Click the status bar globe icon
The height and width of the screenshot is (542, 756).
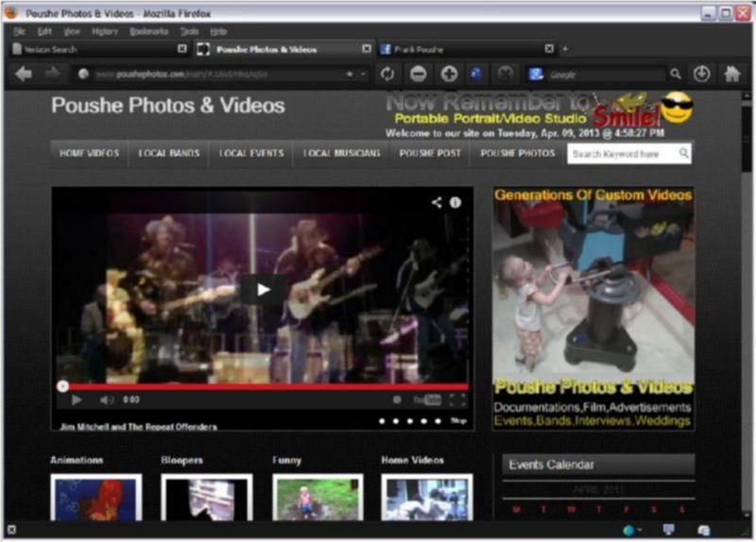(x=629, y=531)
